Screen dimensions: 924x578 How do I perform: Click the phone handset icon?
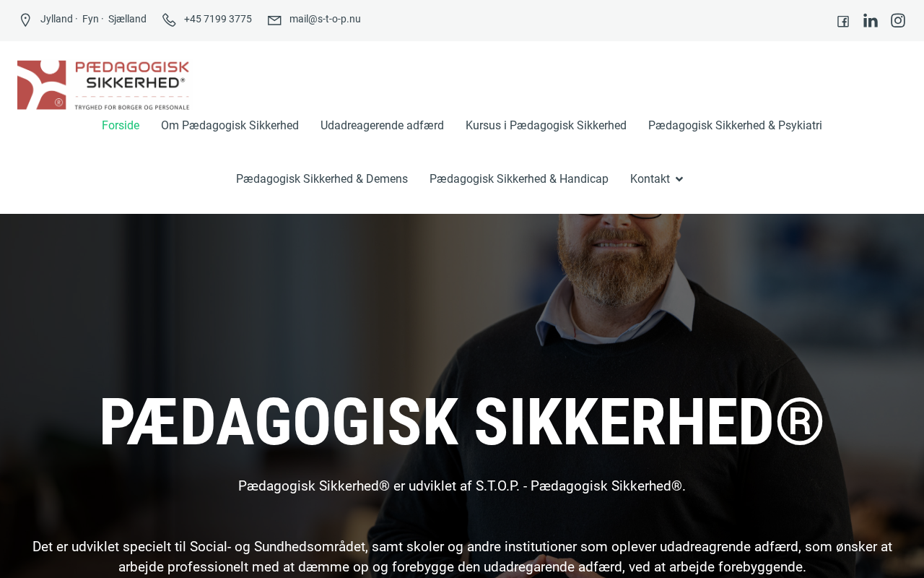pyautogui.click(x=169, y=20)
